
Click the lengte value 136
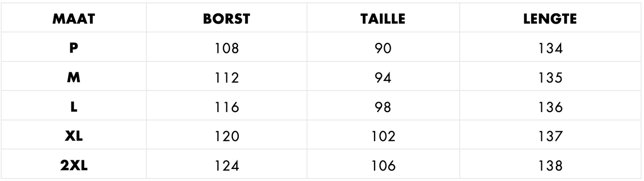[550, 107]
